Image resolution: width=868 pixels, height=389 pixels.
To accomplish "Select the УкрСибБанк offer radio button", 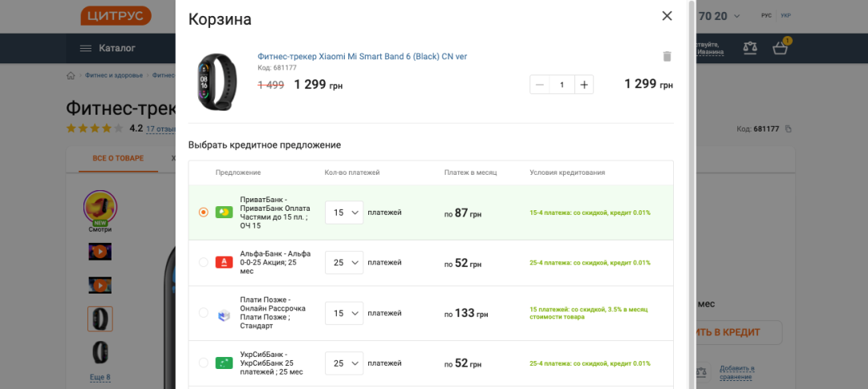I will [x=204, y=363].
